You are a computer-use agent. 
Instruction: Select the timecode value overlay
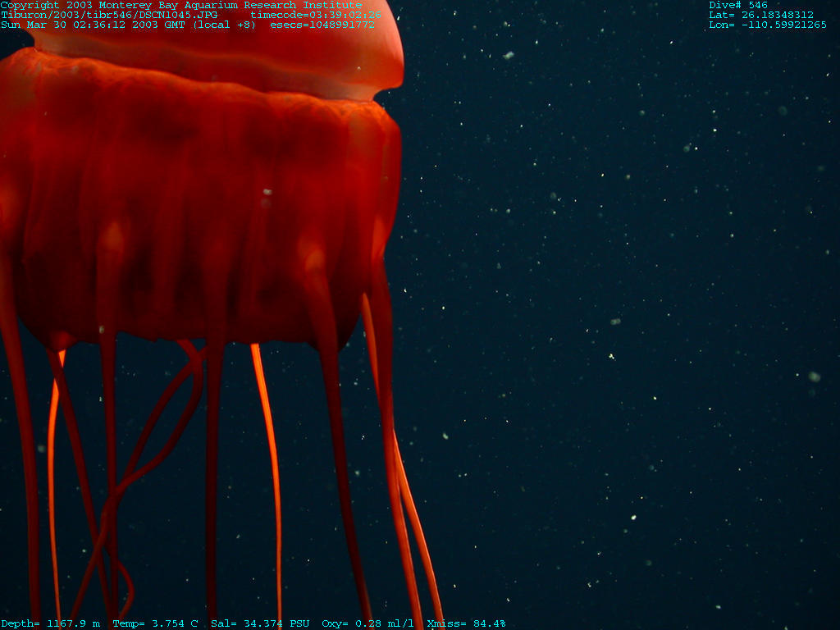point(316,15)
